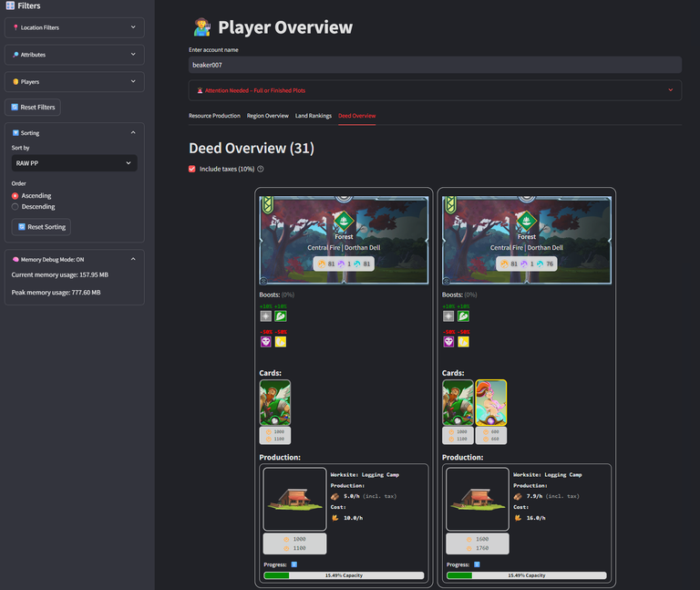The height and width of the screenshot is (590, 700).
Task: Select the Ascending order radio button
Action: tap(15, 196)
